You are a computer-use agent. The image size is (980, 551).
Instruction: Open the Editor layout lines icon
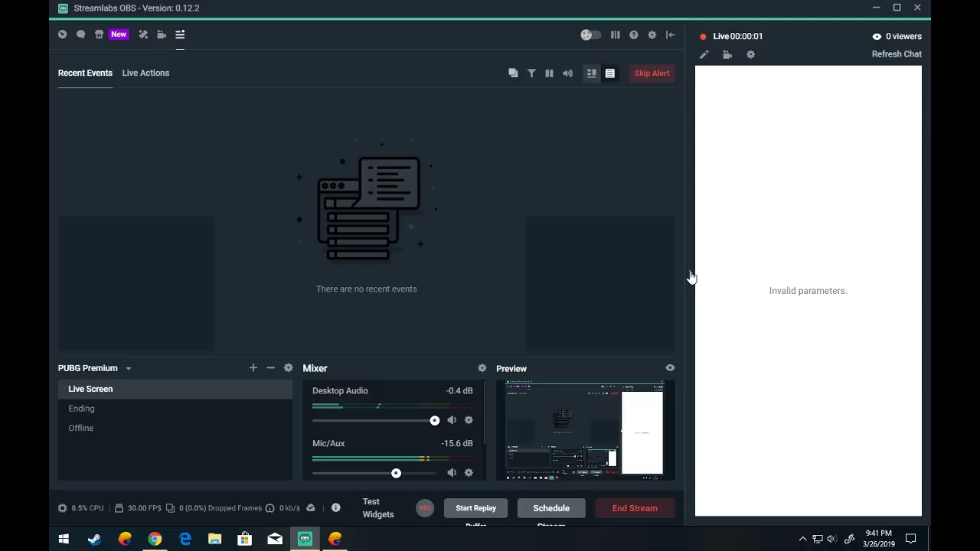point(180,34)
